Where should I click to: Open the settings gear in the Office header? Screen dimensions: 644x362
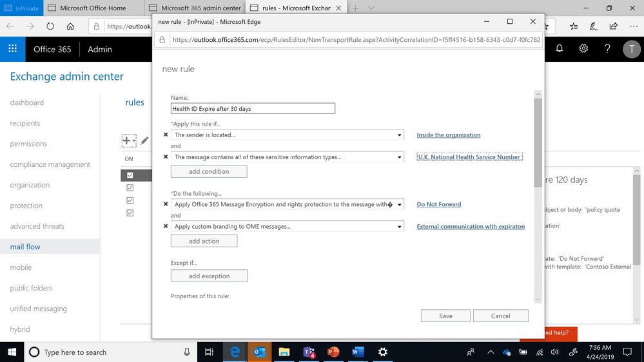[583, 48]
